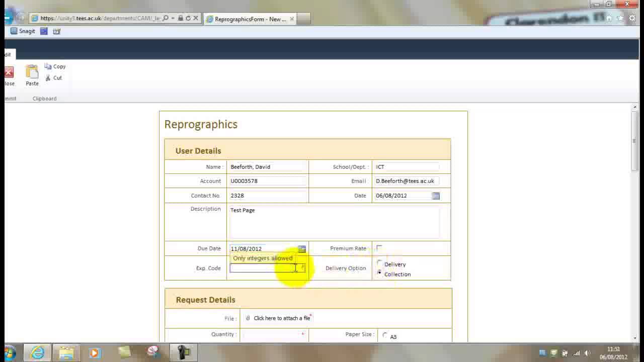Click the Contact No. input field

tap(267, 196)
